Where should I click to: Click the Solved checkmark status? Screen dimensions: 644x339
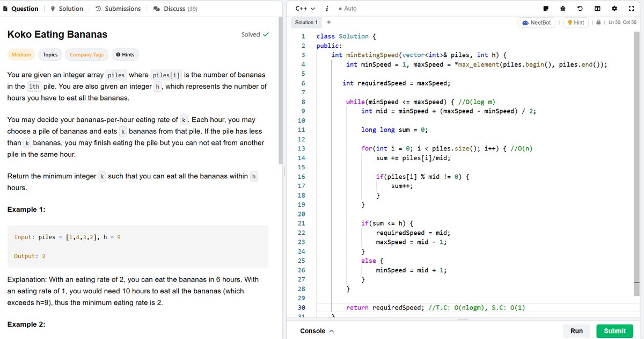click(x=255, y=34)
